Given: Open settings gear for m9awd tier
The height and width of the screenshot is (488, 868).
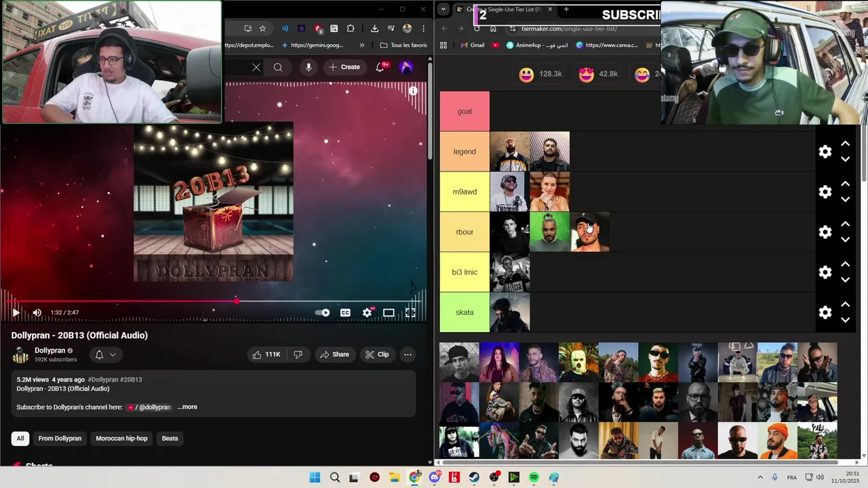Looking at the screenshot, I should pyautogui.click(x=825, y=192).
